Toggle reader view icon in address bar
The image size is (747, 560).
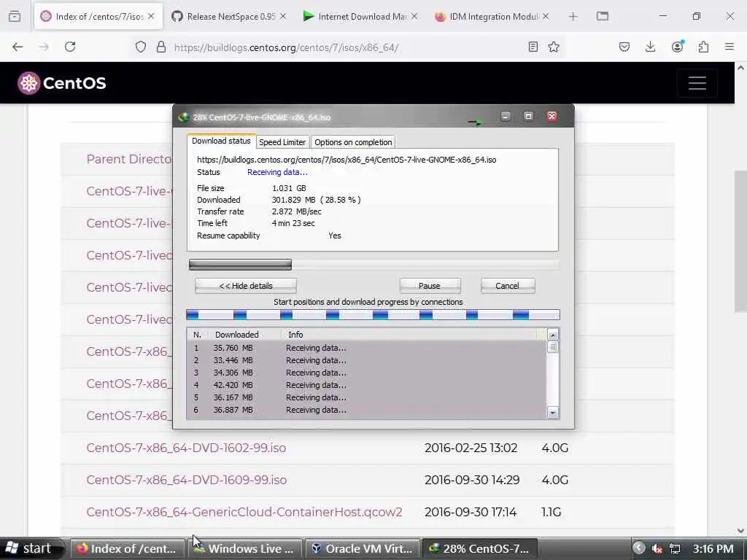[x=533, y=47]
